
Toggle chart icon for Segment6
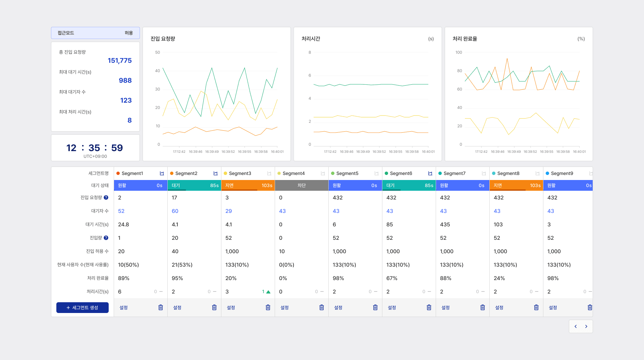tap(430, 174)
